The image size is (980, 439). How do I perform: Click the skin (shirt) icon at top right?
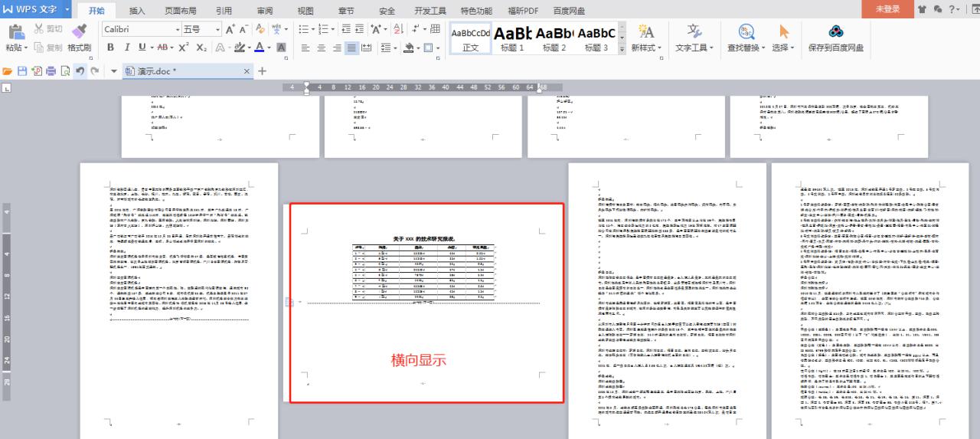point(922,9)
